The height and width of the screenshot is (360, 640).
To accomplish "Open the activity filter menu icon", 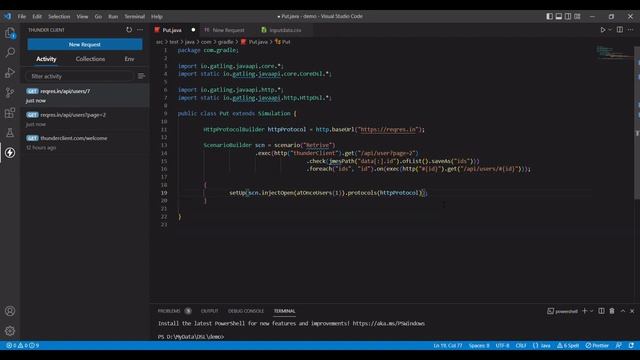I will tap(141, 76).
